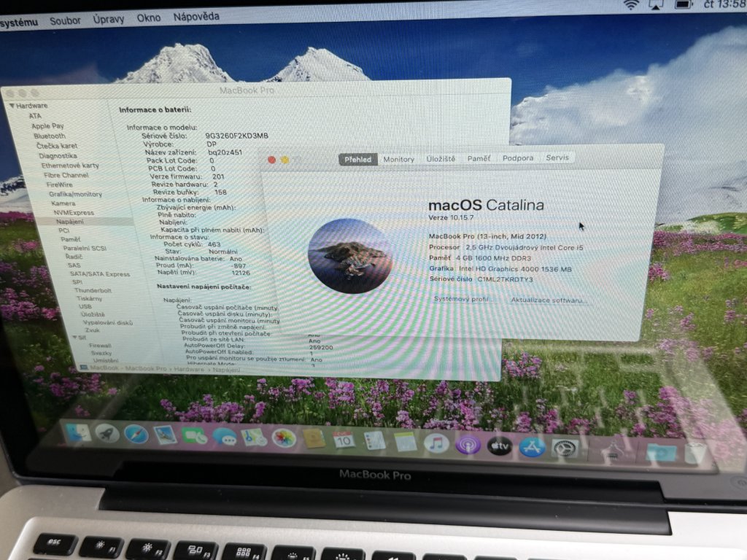Image resolution: width=747 pixels, height=560 pixels.
Task: Click the macOS Catalina island image
Action: [x=351, y=256]
